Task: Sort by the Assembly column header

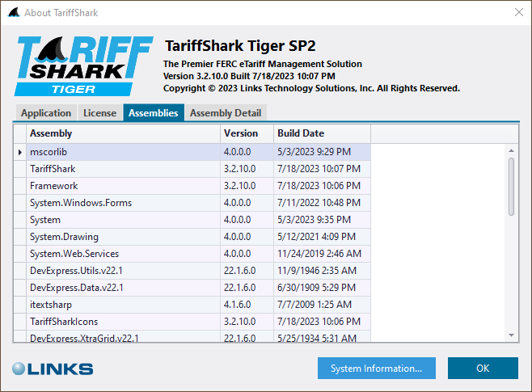Action: [124, 133]
